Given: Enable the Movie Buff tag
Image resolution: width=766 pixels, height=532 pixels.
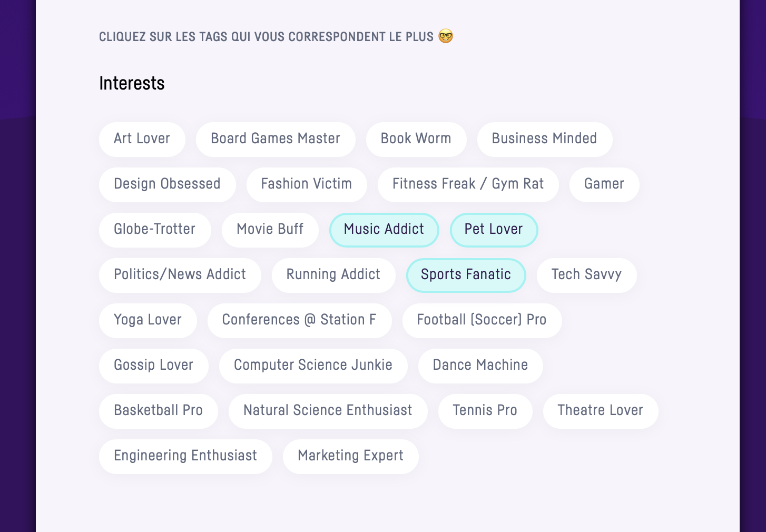Looking at the screenshot, I should pos(270,230).
